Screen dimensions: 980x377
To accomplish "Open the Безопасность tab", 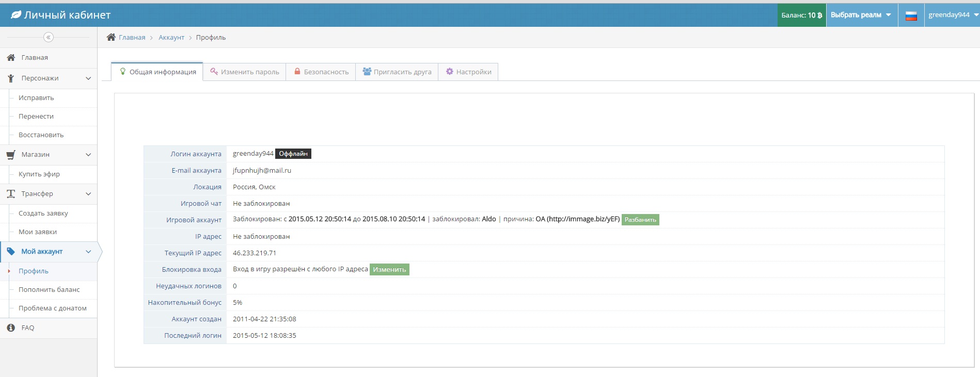I will tap(321, 72).
